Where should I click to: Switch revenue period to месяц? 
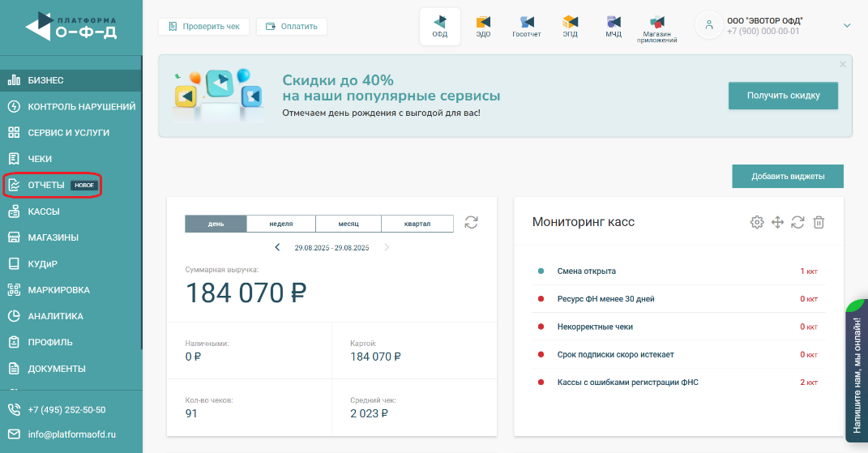(x=348, y=224)
